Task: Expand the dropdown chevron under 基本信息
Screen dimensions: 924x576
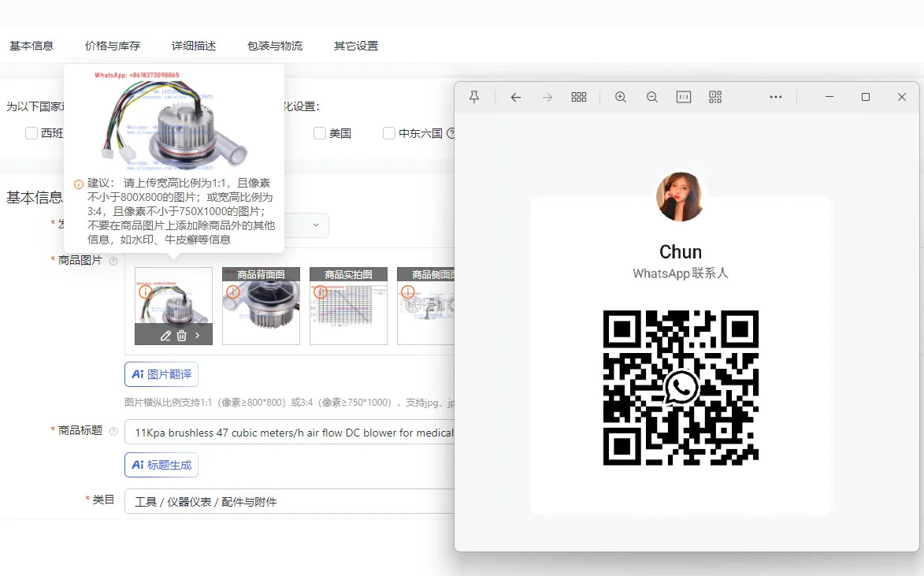Action: click(316, 225)
